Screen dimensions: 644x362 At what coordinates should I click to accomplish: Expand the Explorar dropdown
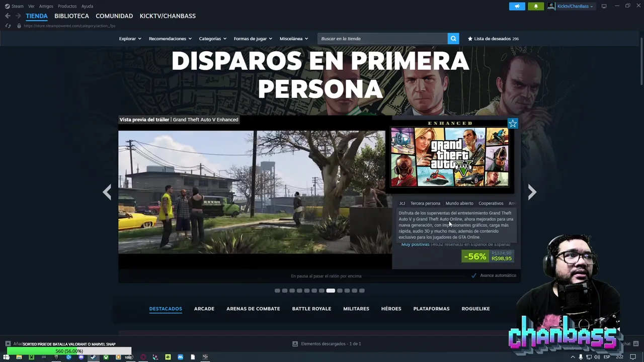(x=130, y=39)
